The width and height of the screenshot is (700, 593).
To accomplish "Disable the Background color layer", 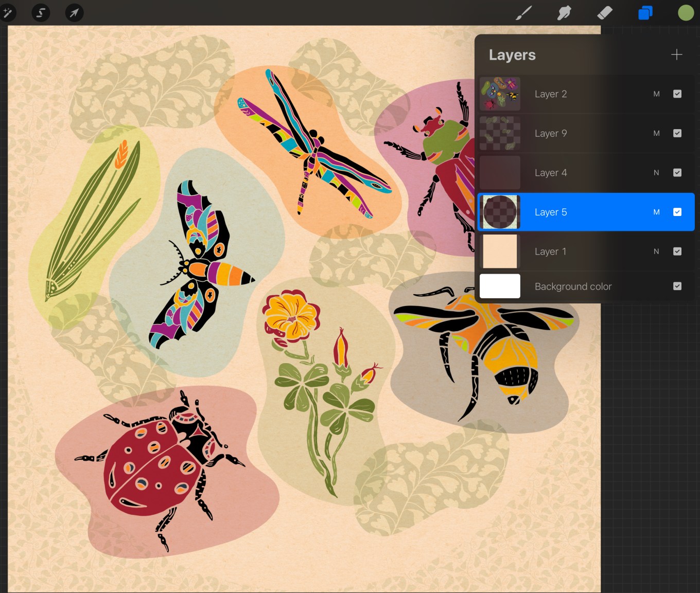I will tap(677, 286).
